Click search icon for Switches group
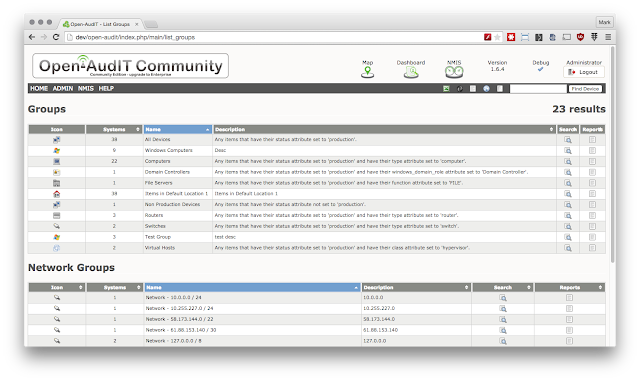The height and width of the screenshot is (381, 640). (x=568, y=226)
